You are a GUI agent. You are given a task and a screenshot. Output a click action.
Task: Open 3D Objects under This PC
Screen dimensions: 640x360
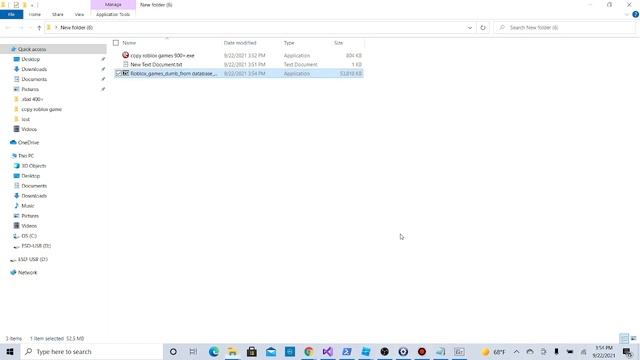pos(33,166)
